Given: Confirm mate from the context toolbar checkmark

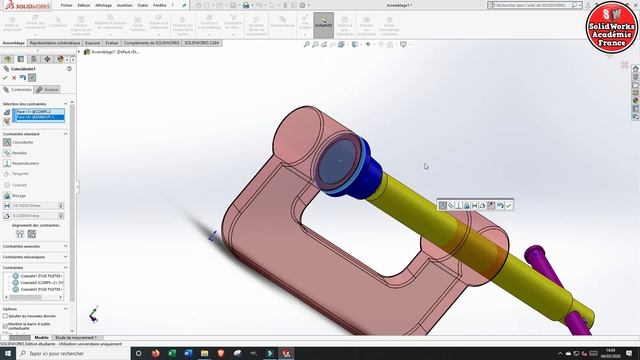Looking at the screenshot, I should point(509,206).
